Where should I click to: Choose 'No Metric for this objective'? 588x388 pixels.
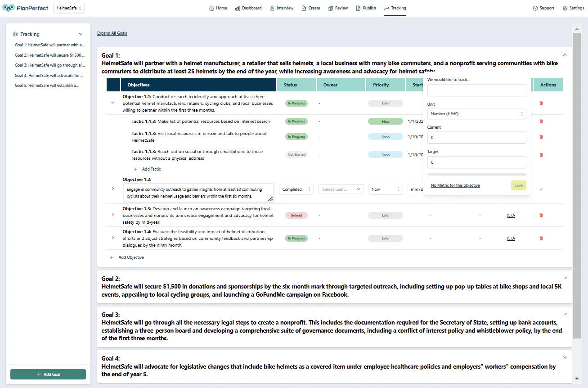click(x=455, y=185)
